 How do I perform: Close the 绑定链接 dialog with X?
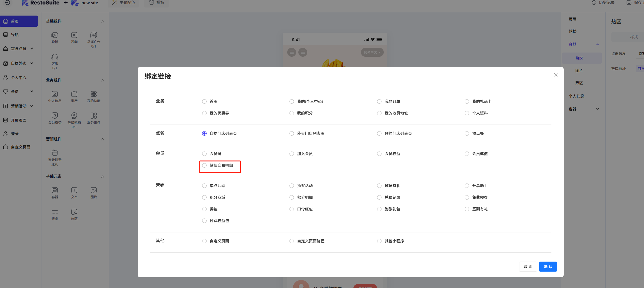click(556, 75)
